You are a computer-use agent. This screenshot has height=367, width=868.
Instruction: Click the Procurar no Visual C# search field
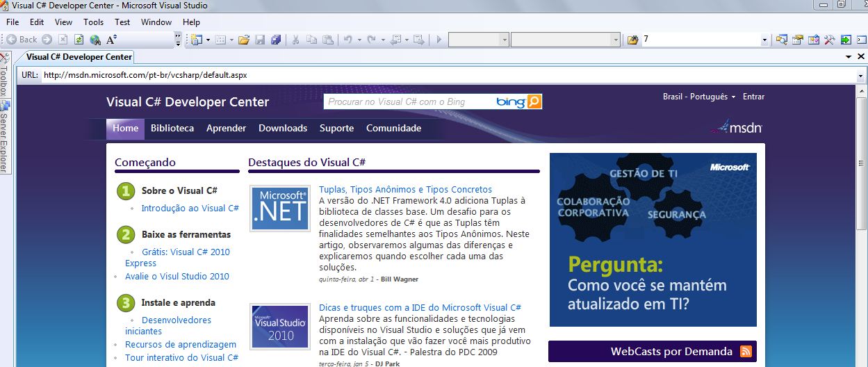click(409, 102)
